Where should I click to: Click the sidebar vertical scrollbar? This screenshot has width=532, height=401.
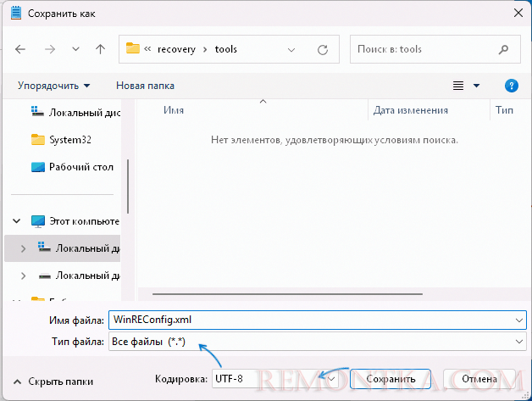pos(128,187)
